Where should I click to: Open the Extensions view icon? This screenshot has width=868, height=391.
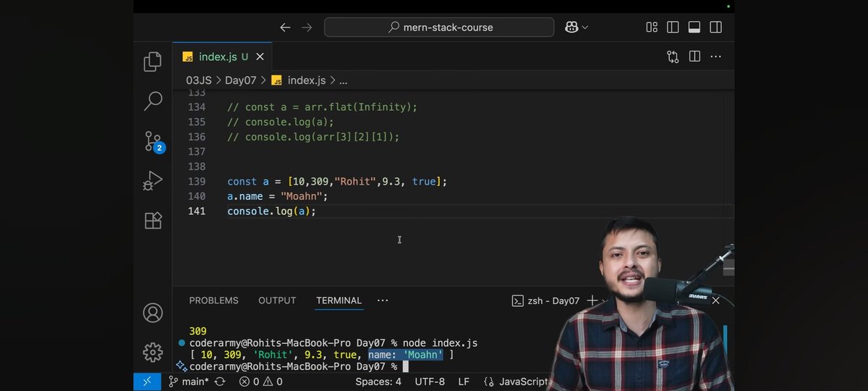tap(153, 220)
